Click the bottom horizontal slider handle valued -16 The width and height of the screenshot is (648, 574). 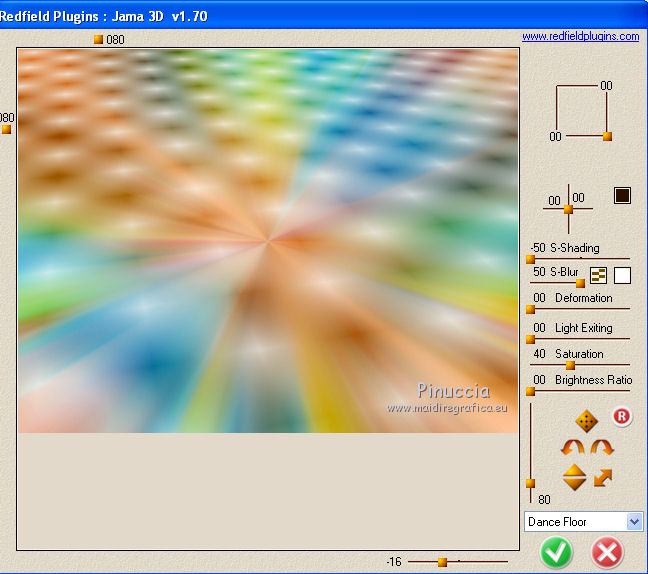point(442,562)
